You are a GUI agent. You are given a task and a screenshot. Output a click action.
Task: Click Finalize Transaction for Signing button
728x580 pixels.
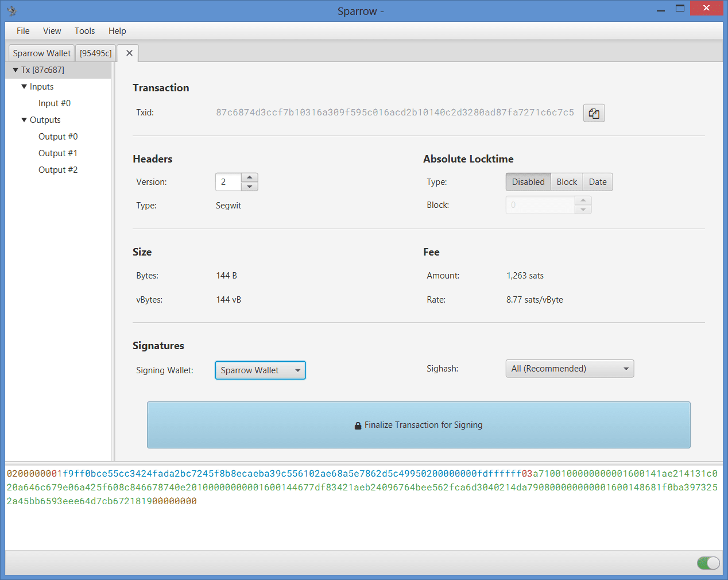pos(419,425)
